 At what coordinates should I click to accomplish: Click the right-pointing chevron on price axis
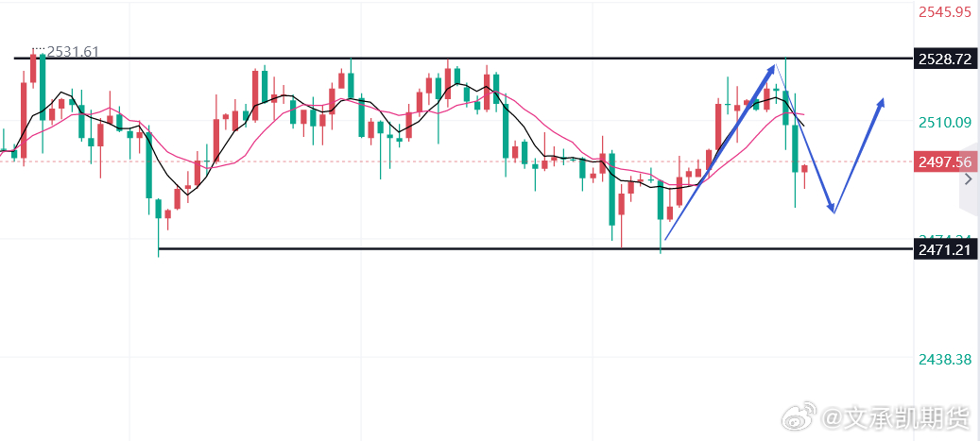[967, 178]
